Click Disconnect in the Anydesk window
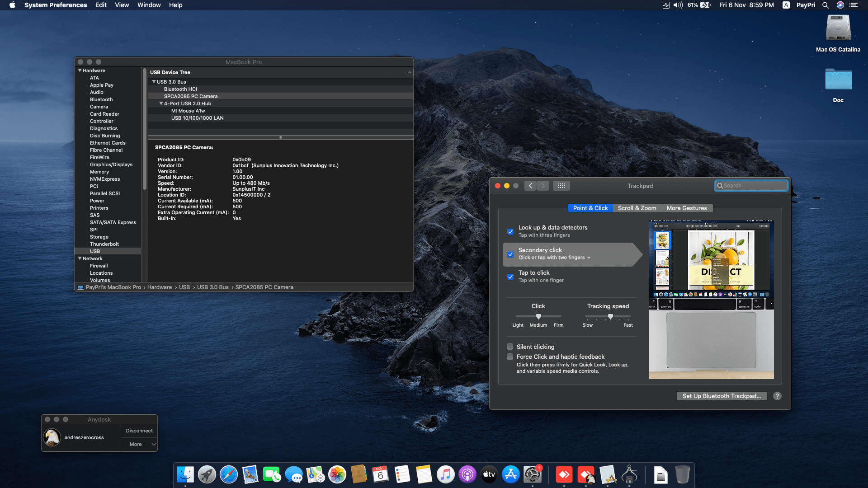This screenshot has height=488, width=868. pos(139,431)
